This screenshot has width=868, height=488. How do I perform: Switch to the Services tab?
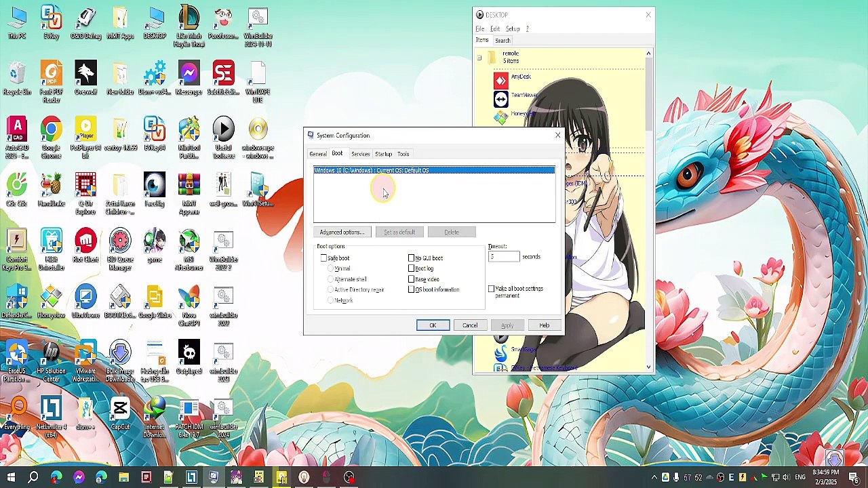360,154
